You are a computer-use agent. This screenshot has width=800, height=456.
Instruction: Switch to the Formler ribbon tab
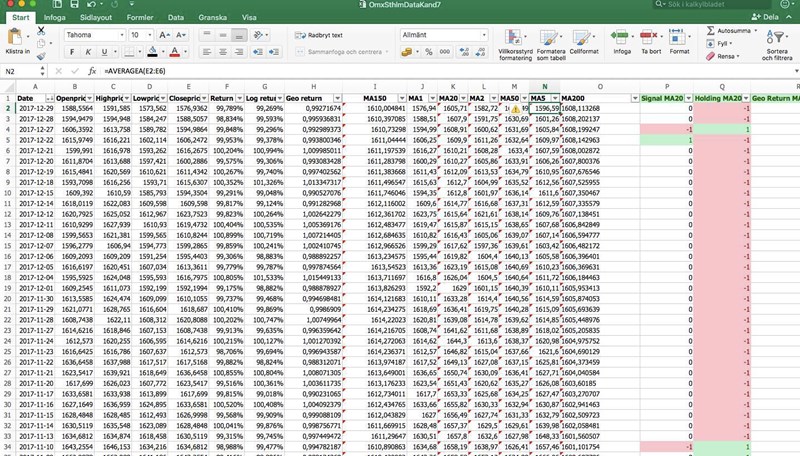pyautogui.click(x=140, y=18)
